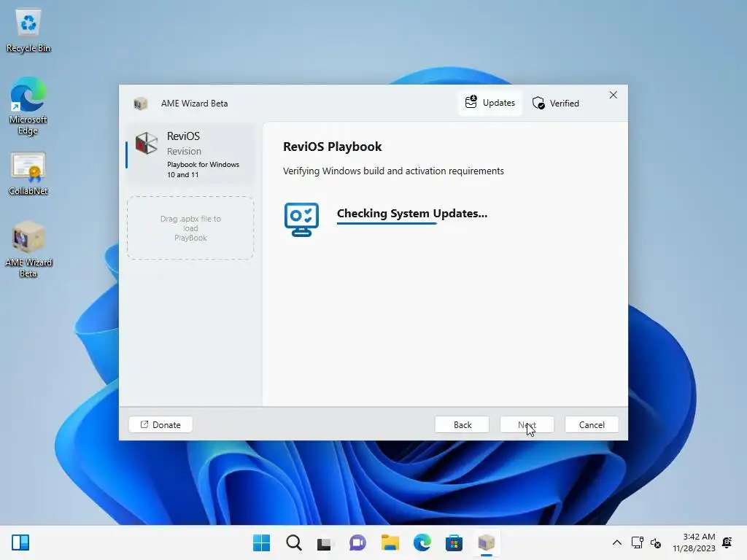
Task: Click the Verified shield button
Action: click(555, 104)
